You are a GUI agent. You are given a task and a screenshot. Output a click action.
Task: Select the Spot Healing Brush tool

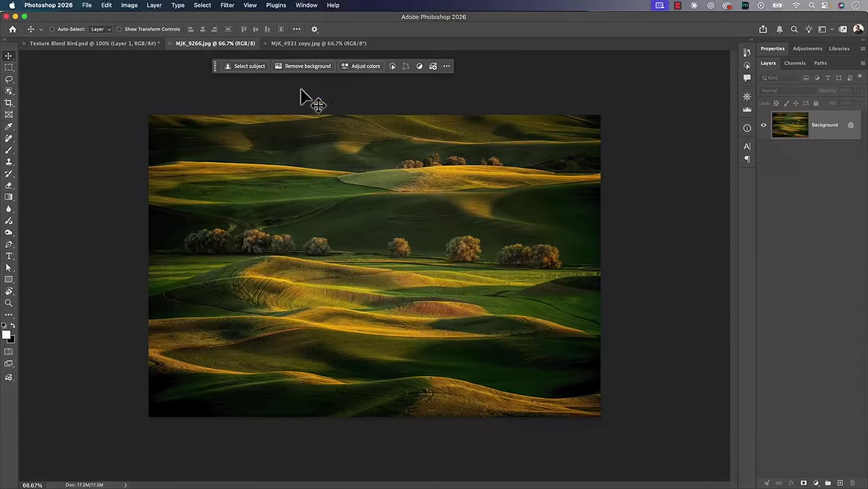coord(9,138)
